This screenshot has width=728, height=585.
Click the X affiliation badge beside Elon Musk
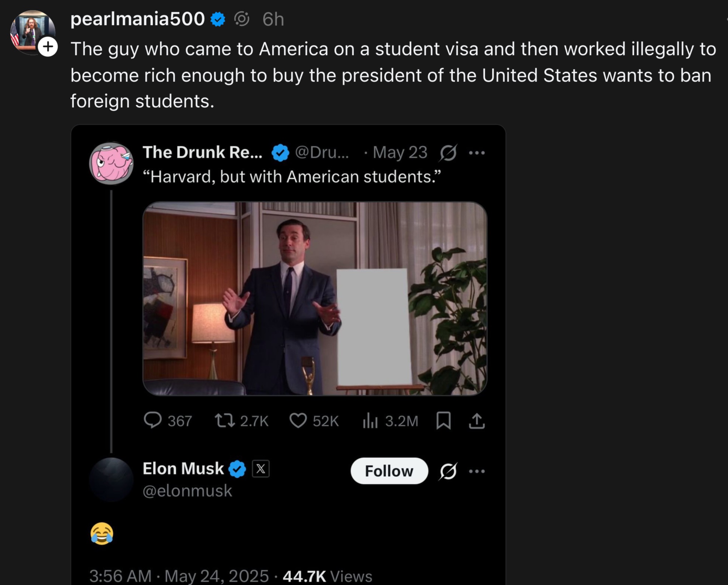[261, 469]
